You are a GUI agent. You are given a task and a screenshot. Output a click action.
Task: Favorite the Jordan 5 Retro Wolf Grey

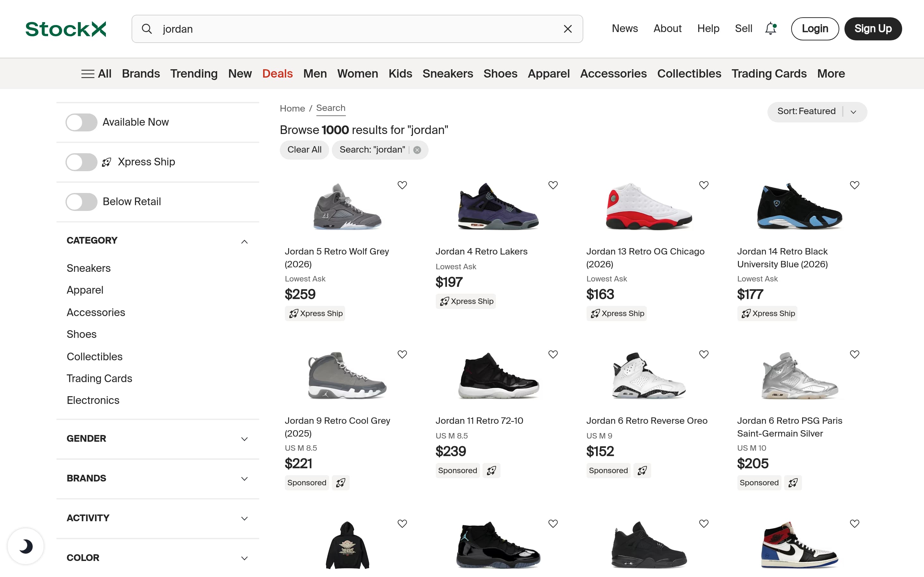coord(402,185)
